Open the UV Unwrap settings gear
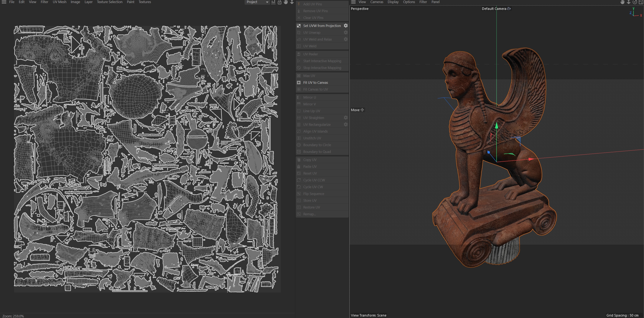Screen dimensions: 644x318 tap(346, 33)
